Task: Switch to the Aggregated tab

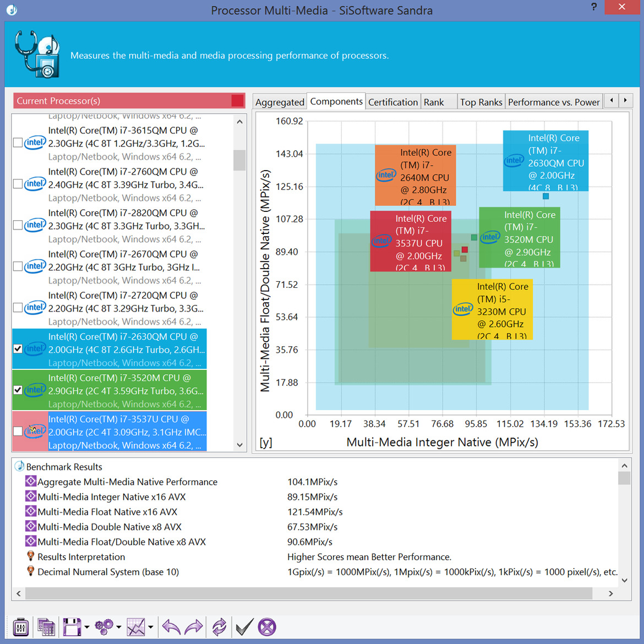Action: (x=280, y=102)
